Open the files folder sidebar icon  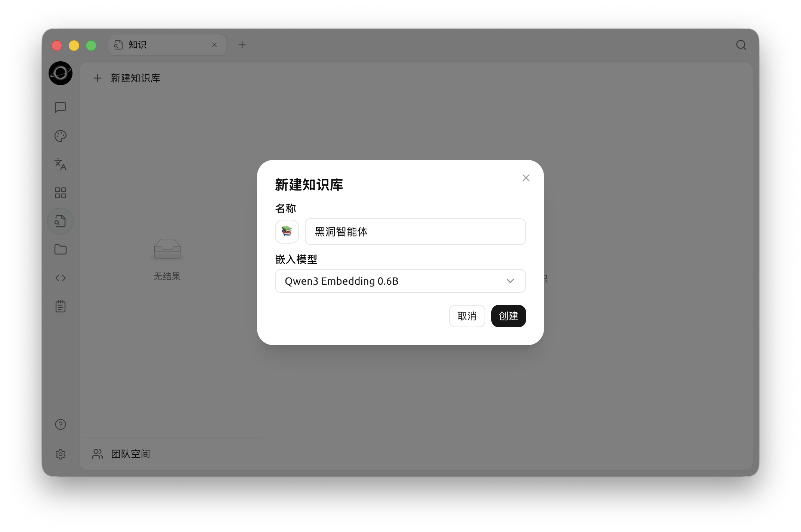tap(60, 250)
